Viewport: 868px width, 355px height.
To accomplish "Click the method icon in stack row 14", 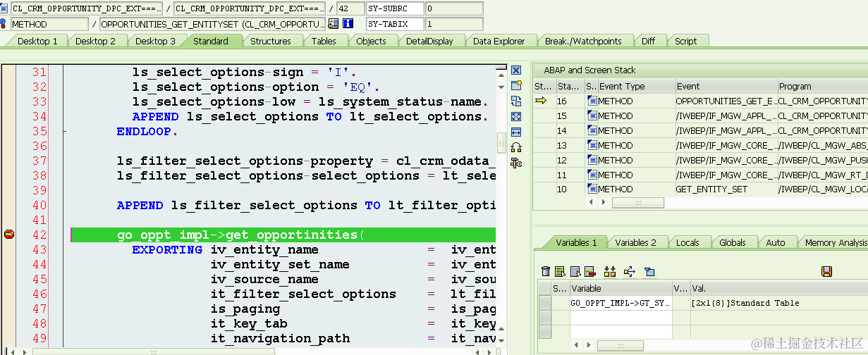I will click(592, 131).
